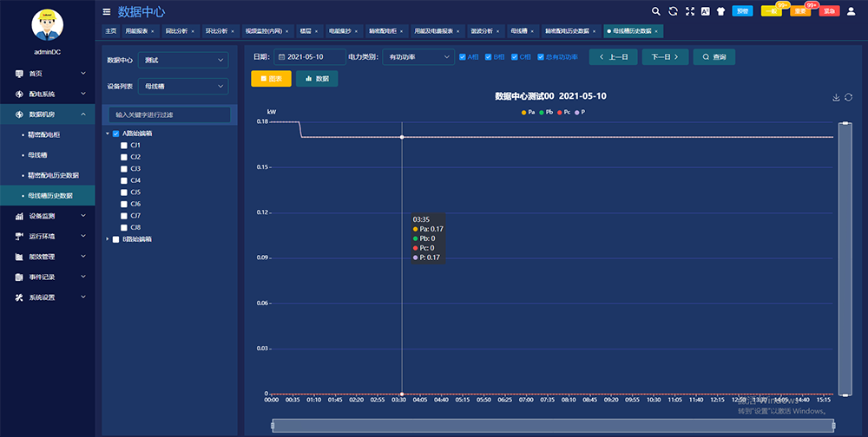Switch to the 用能报表 tab
Viewport: 868px width, 437px height.
[x=139, y=30]
